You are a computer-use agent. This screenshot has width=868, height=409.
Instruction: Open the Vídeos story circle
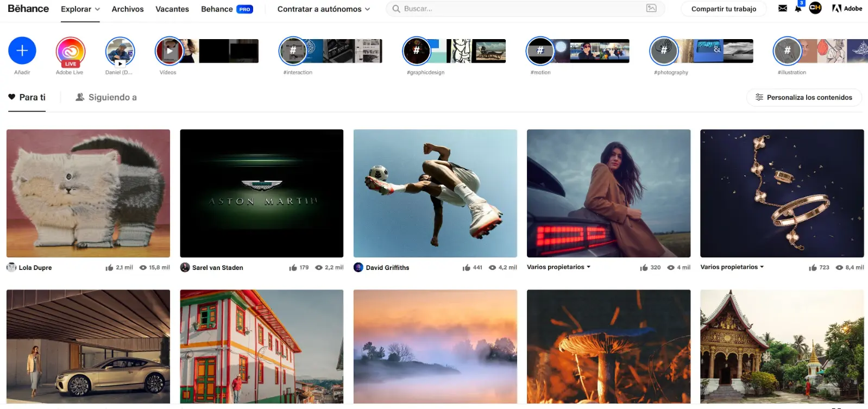169,51
